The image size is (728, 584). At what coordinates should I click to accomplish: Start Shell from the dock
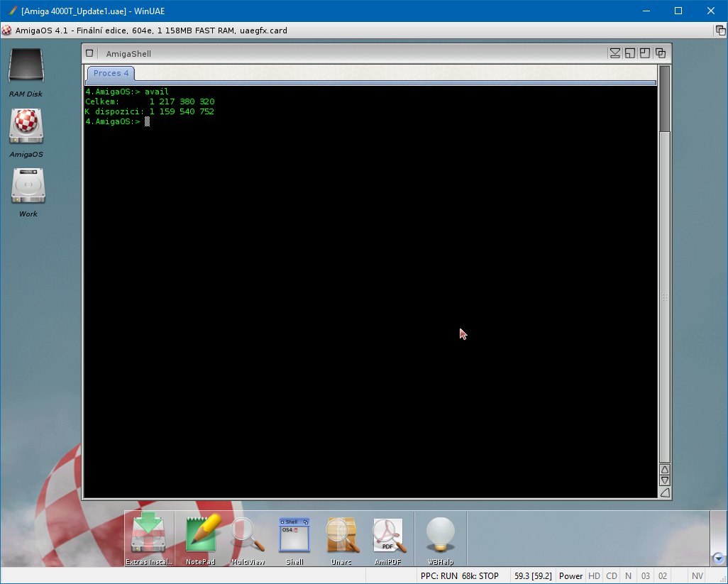point(294,535)
